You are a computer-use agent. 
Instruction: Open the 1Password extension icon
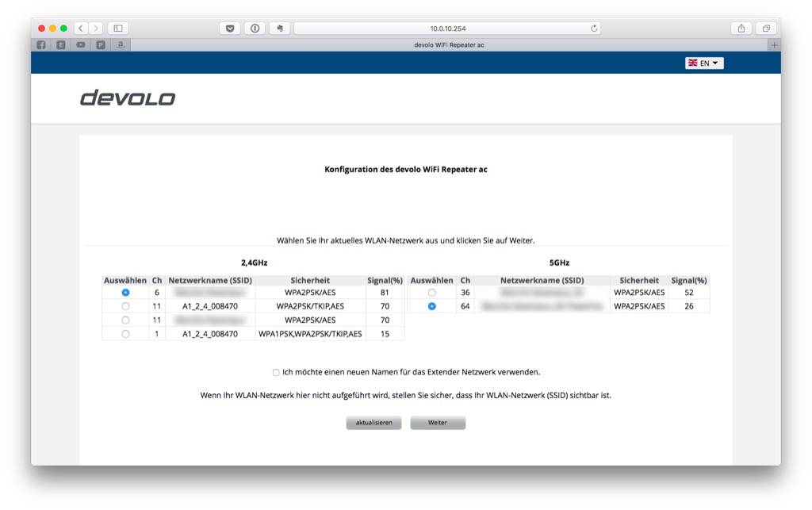point(255,29)
